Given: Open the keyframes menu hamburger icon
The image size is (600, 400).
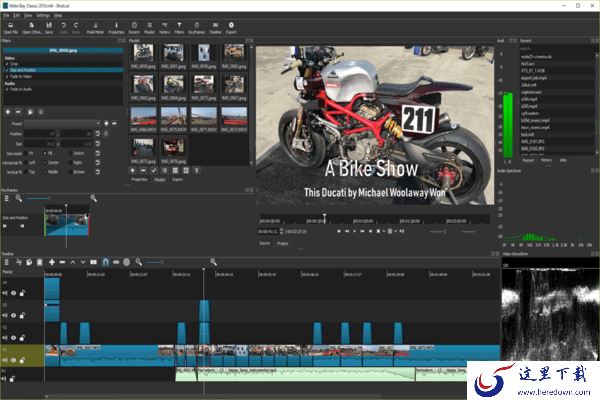Looking at the screenshot, I should click(7, 198).
